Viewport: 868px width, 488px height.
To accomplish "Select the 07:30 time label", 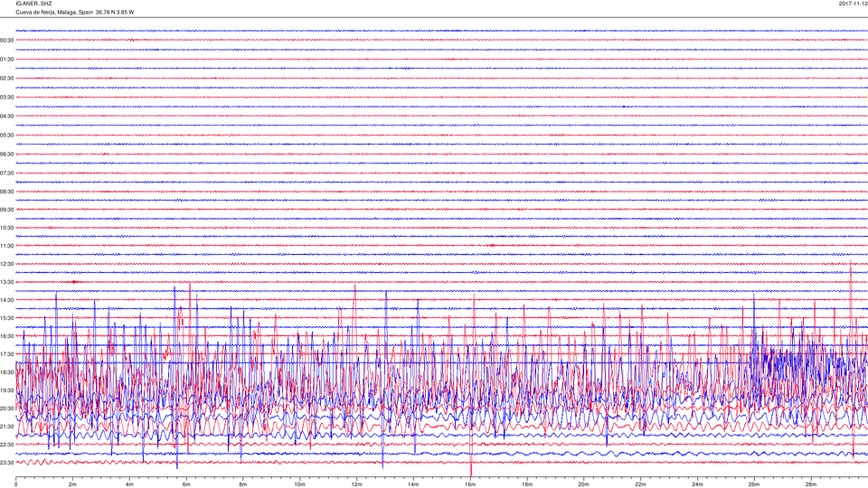I will coord(7,174).
